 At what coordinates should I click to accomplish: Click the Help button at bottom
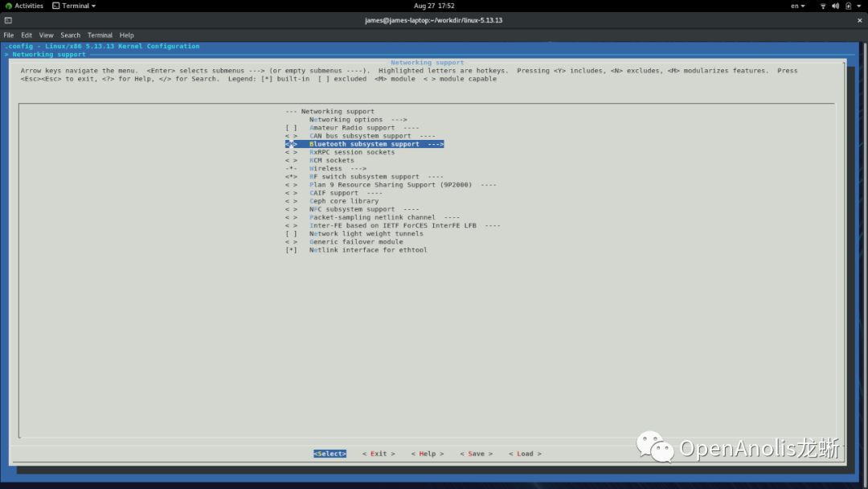tap(428, 454)
